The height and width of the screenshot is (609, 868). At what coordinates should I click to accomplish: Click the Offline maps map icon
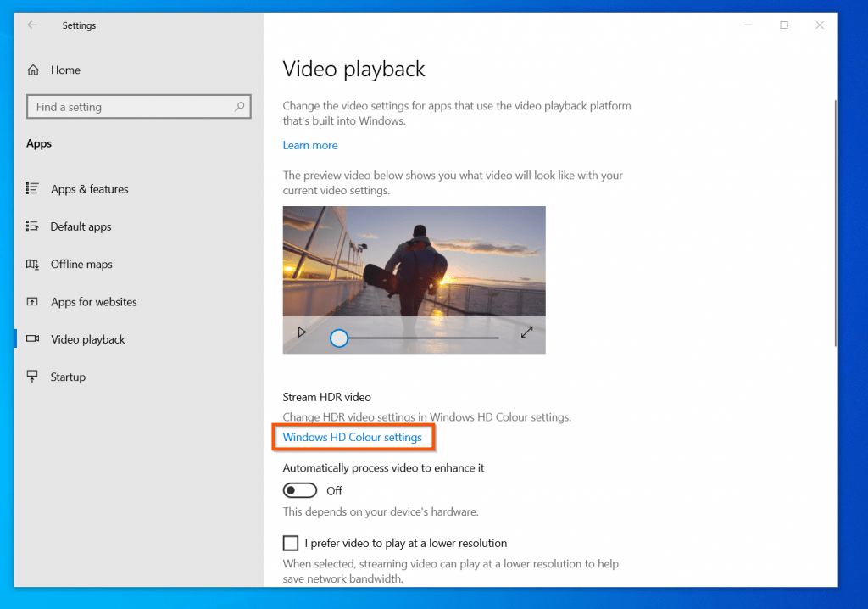(x=32, y=264)
